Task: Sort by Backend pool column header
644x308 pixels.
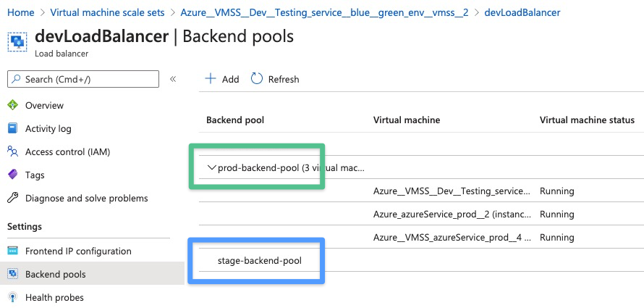Action: (235, 120)
